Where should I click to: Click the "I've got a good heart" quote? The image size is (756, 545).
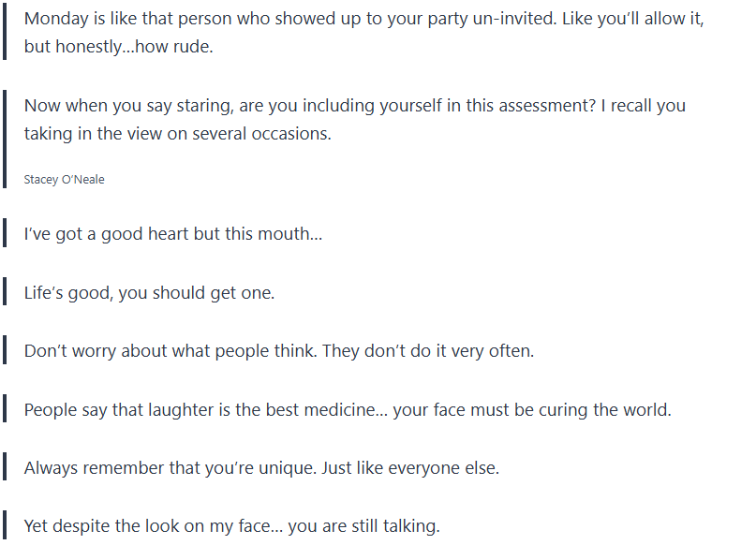click(172, 234)
